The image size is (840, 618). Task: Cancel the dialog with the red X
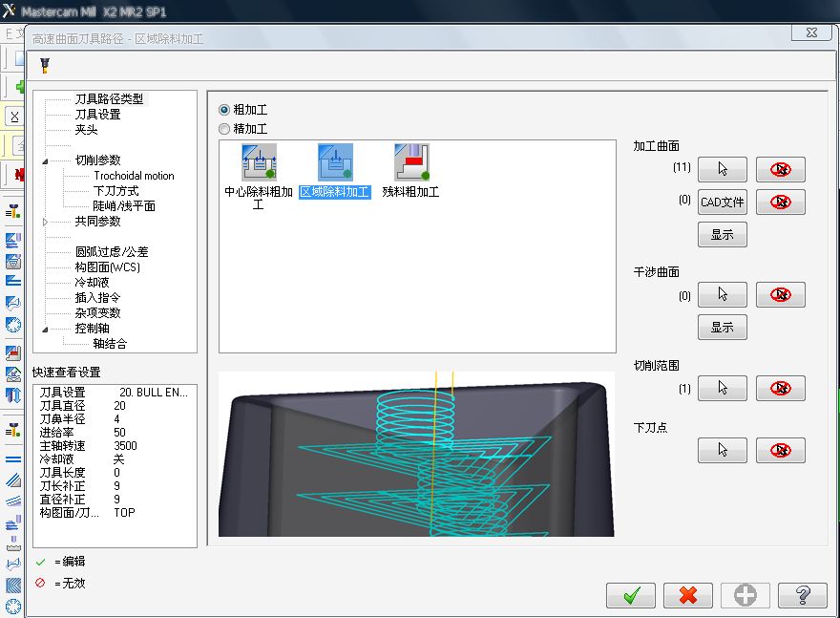coord(688,595)
